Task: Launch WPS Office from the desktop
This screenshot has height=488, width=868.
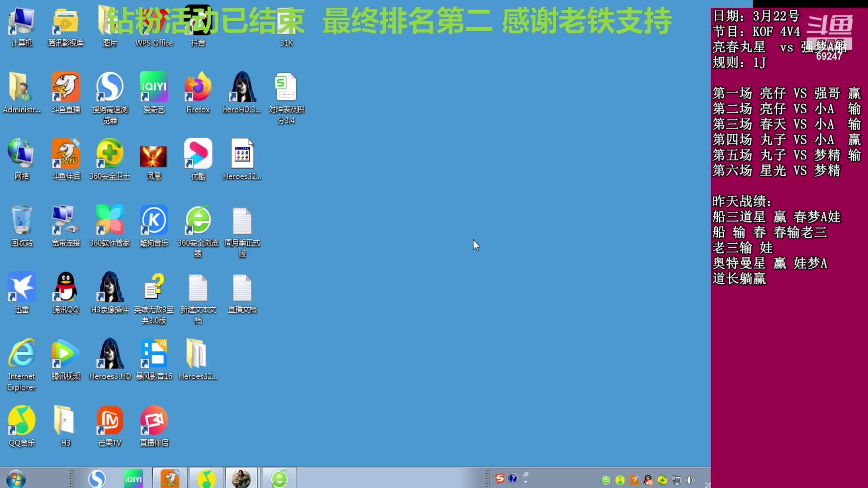Action: coord(154,27)
